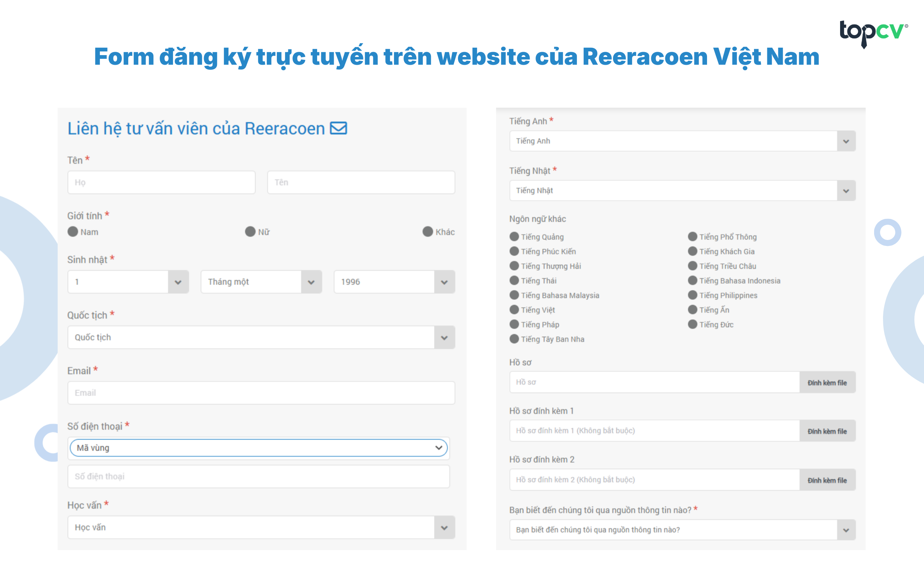Viewport: 924px width, 578px height.
Task: Tick the Tiếng Triều Châu option
Action: pos(693,266)
